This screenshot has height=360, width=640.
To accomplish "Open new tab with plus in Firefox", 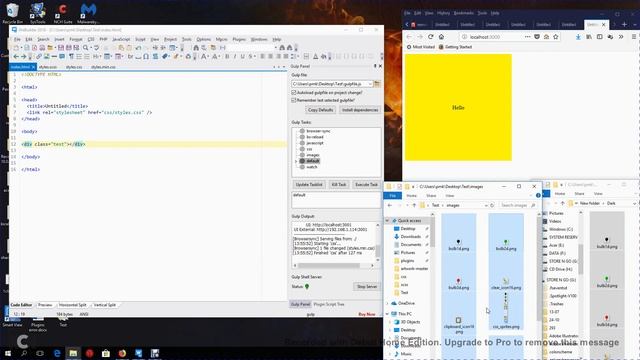I will [624, 24].
